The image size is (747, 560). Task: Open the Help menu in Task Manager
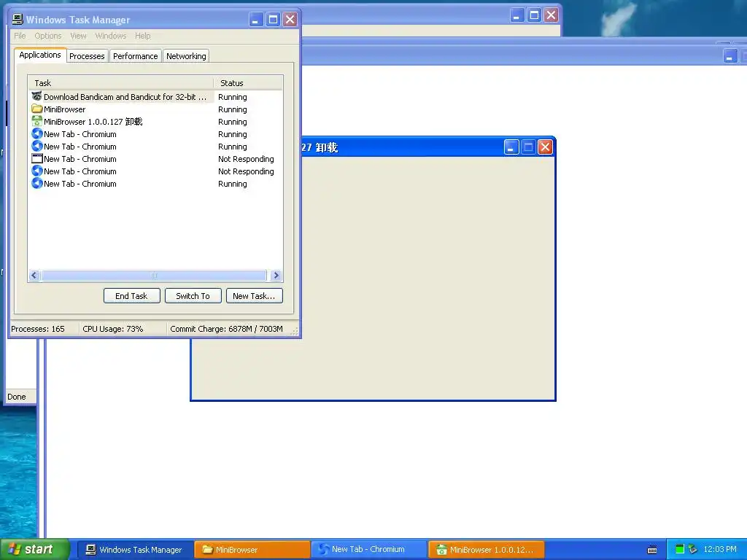tap(142, 36)
